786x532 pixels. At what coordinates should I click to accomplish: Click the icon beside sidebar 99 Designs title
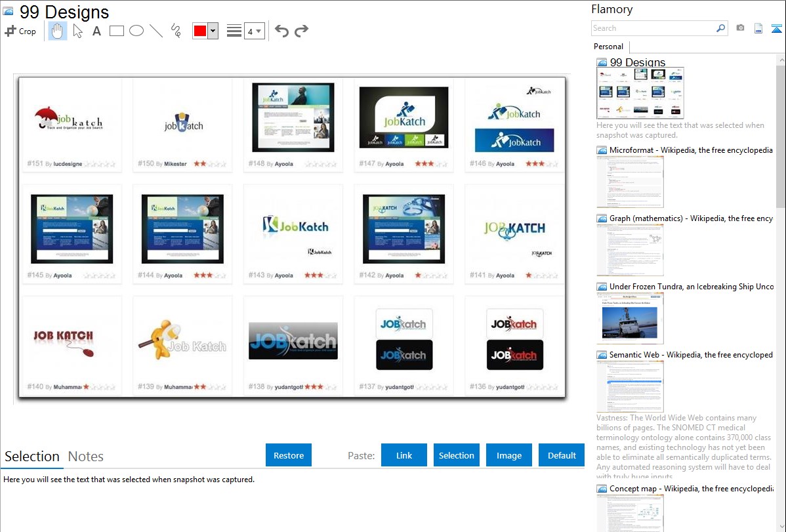[x=602, y=63]
